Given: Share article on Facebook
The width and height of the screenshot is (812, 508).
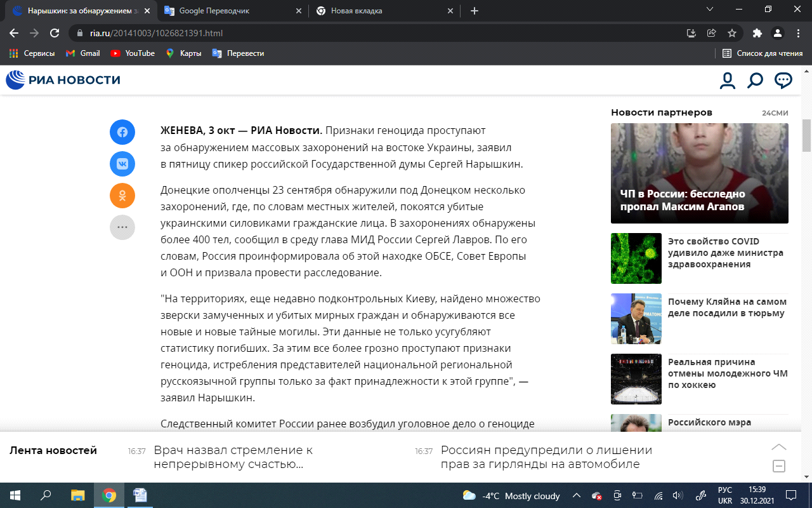Looking at the screenshot, I should 122,132.
